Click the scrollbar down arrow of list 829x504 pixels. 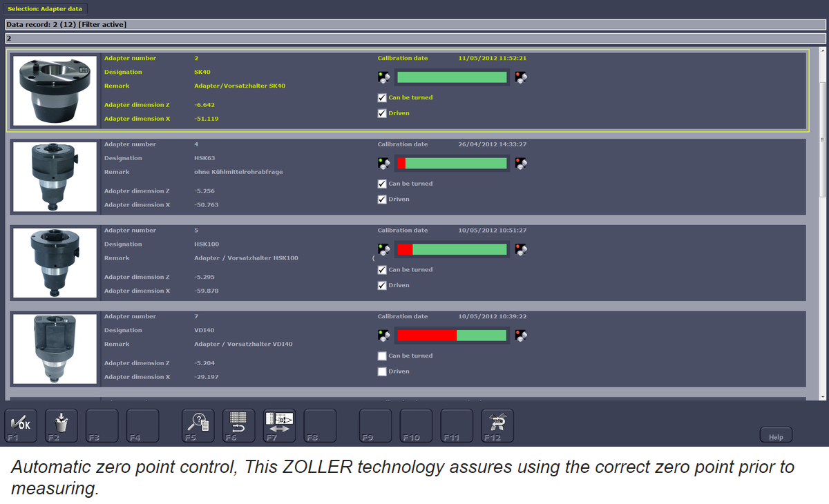click(x=822, y=396)
